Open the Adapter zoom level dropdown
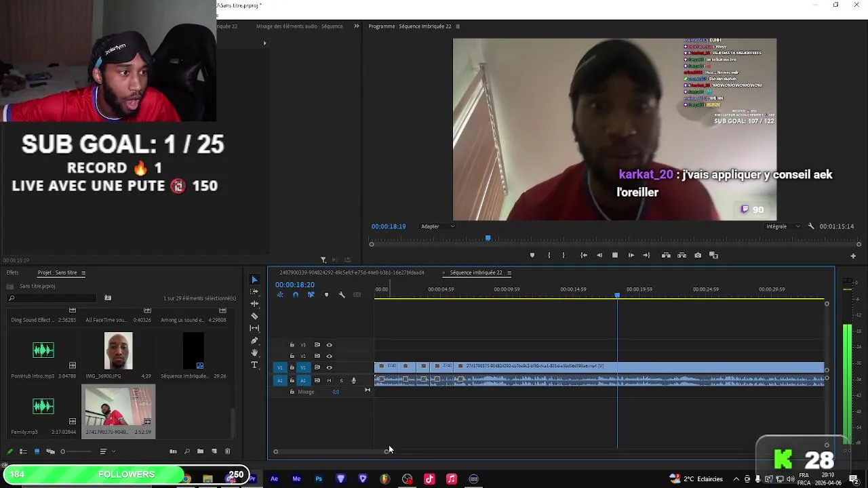 click(x=437, y=226)
